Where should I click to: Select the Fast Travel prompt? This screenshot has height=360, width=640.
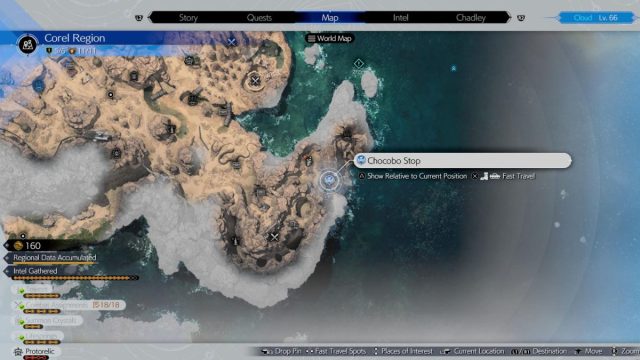coord(503,176)
